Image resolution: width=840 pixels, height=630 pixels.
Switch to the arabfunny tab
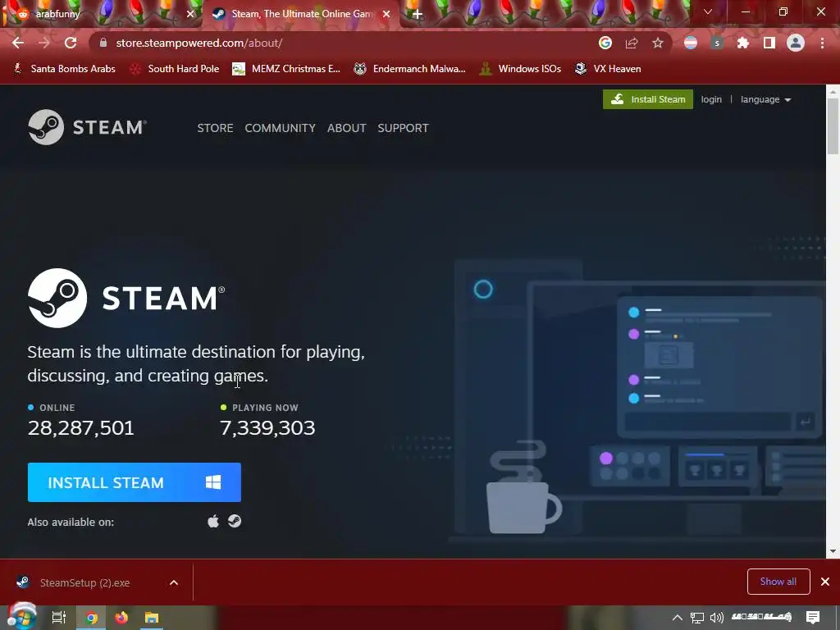click(x=102, y=14)
